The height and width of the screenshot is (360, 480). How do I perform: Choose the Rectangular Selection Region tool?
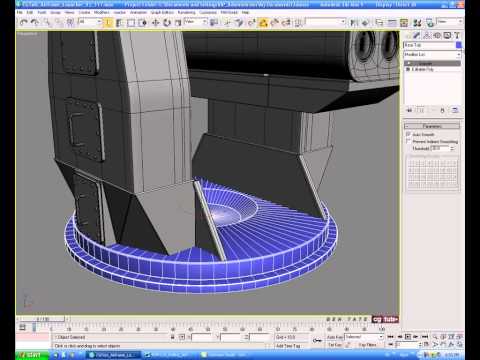point(131,23)
